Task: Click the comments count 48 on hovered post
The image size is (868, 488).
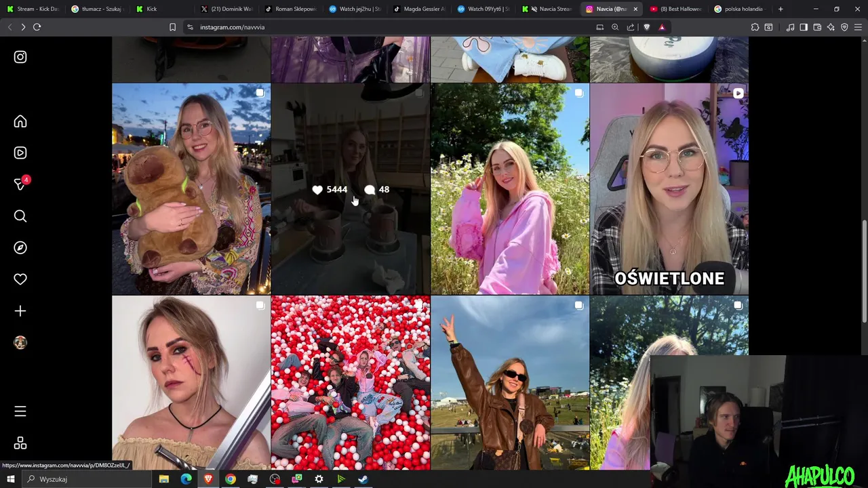Action: [x=377, y=190]
